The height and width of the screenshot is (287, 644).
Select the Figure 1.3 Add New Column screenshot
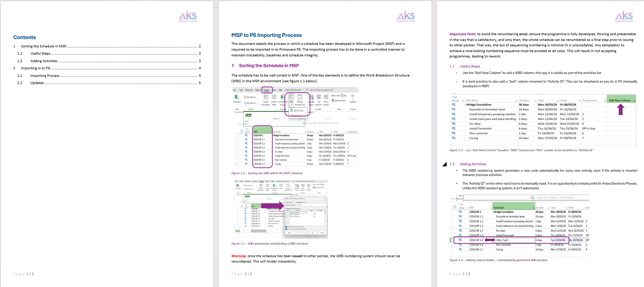pyautogui.click(x=543, y=120)
